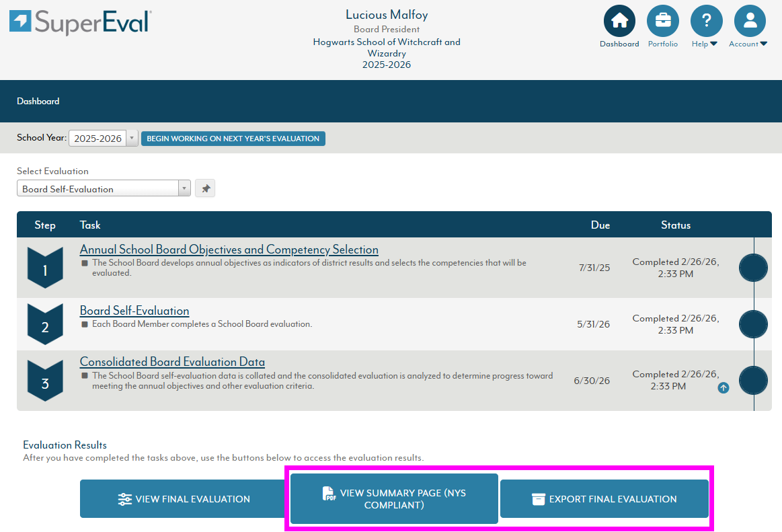Open the Dashboard home icon
The image size is (782, 532).
[x=619, y=21]
